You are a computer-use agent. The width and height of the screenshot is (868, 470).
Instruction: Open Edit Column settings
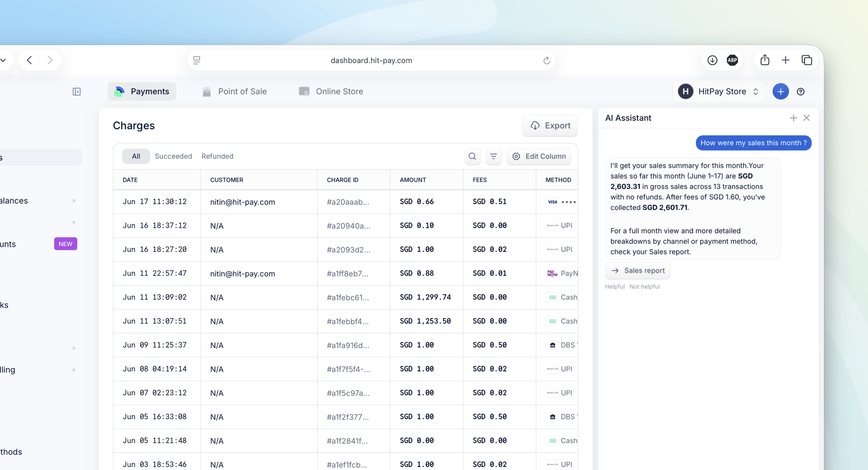click(x=539, y=156)
